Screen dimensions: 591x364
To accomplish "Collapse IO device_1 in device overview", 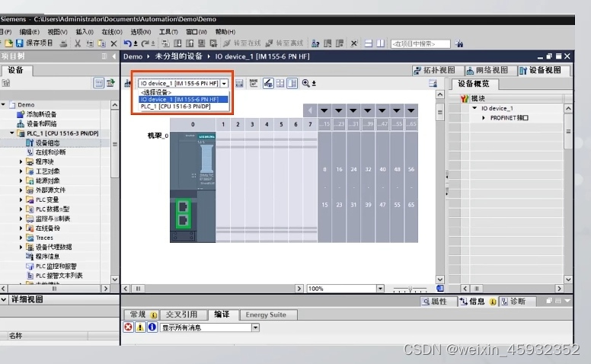I will 474,108.
